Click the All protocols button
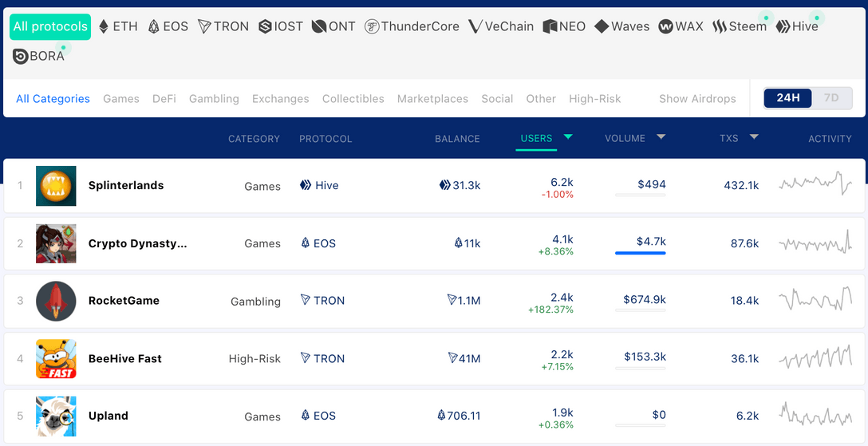The image size is (868, 446). tap(50, 26)
